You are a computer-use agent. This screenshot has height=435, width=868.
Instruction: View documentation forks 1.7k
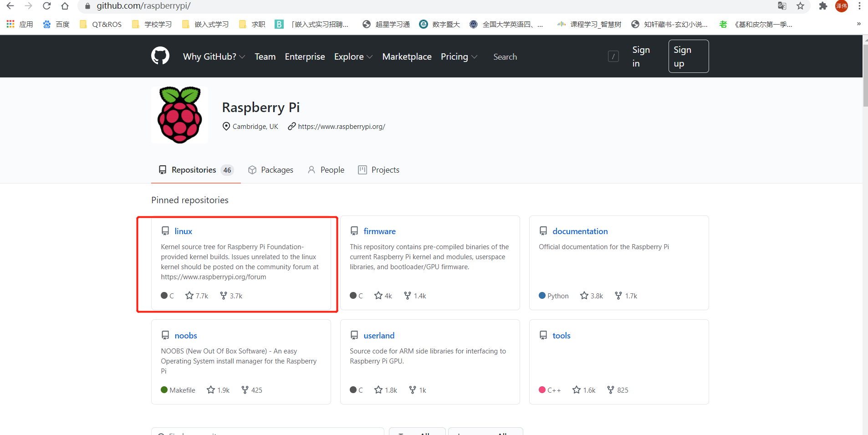(x=626, y=296)
